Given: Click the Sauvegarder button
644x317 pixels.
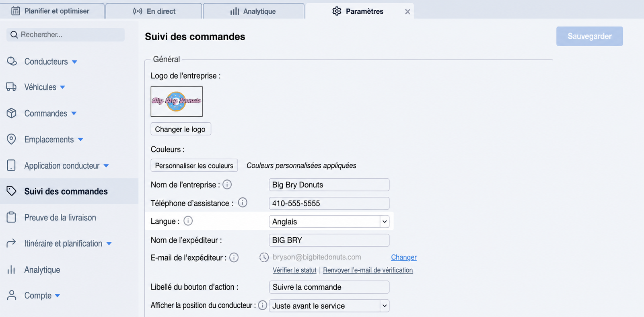Looking at the screenshot, I should click(x=589, y=36).
